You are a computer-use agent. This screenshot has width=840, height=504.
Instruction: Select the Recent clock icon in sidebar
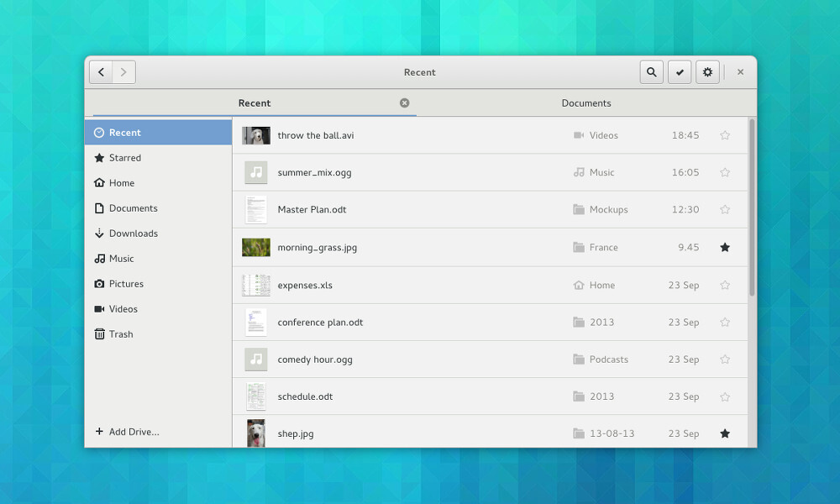click(x=100, y=132)
